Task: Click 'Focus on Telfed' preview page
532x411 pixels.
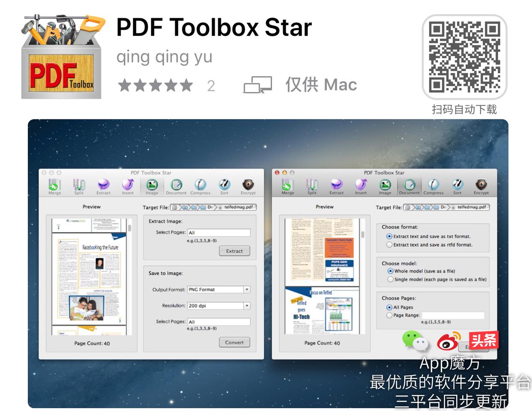Action: click(325, 311)
